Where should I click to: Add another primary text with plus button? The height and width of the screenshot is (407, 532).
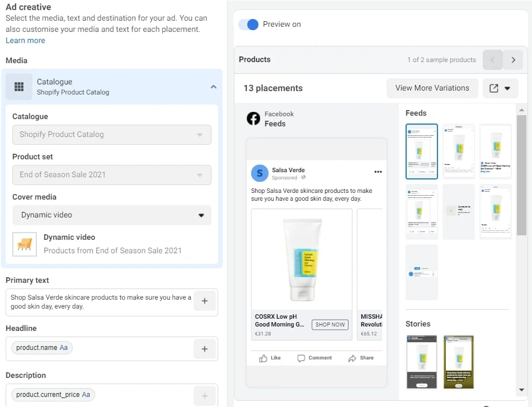(205, 301)
